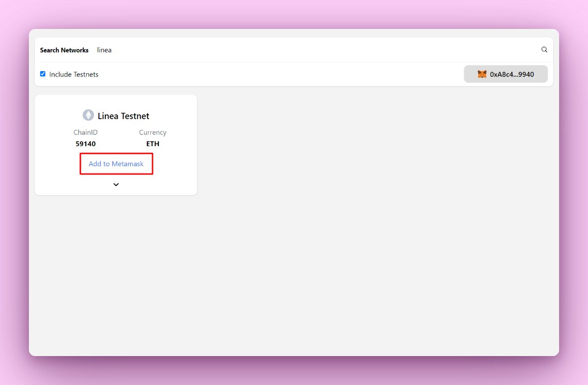Click the MetaMask fox icon
This screenshot has width=588, height=385.
point(482,74)
